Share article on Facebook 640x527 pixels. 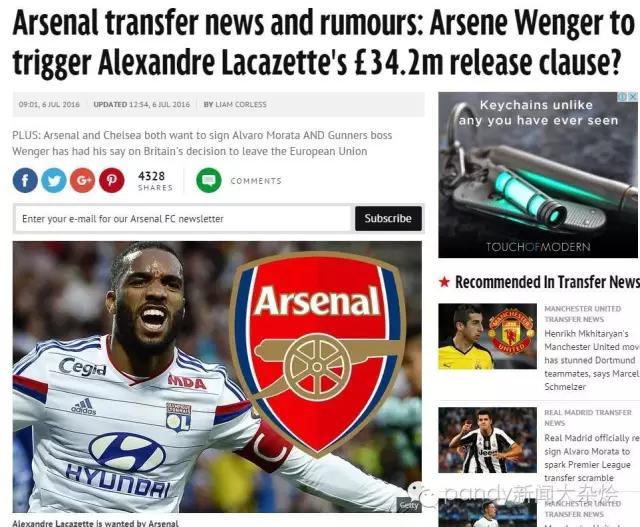point(25,180)
